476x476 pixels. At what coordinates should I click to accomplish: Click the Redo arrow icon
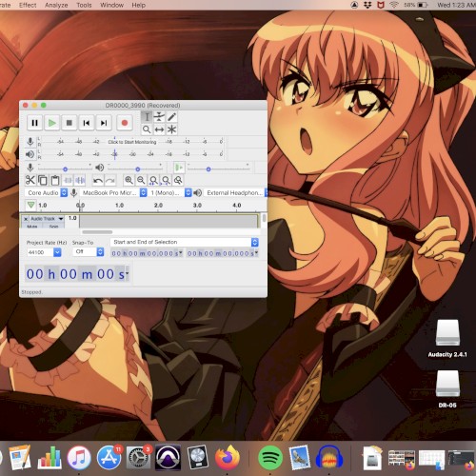point(110,181)
